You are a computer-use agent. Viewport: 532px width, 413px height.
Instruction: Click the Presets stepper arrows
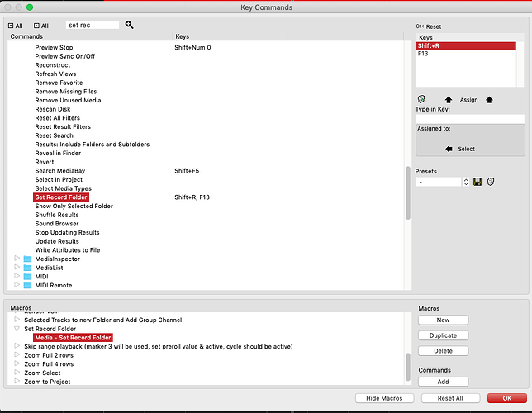466,182
